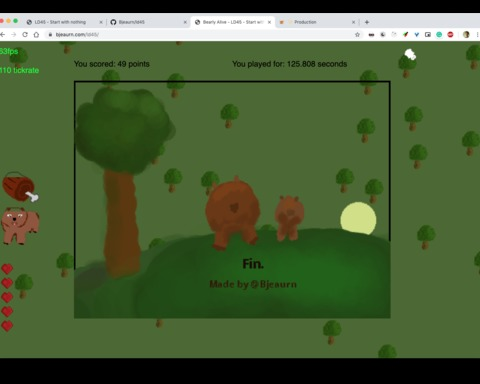
Task: Close the Production tab
Action: coord(353,22)
